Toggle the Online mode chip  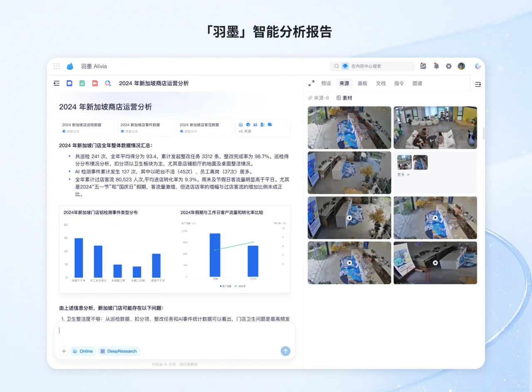83,351
